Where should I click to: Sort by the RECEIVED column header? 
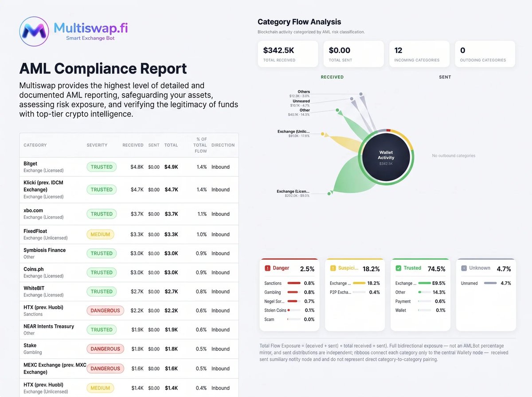(133, 145)
